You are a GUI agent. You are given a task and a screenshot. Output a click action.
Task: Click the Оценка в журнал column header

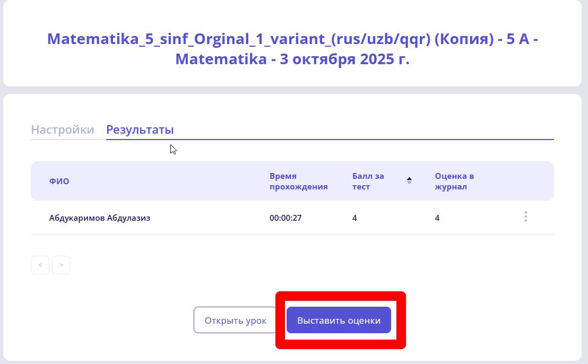pyautogui.click(x=454, y=181)
